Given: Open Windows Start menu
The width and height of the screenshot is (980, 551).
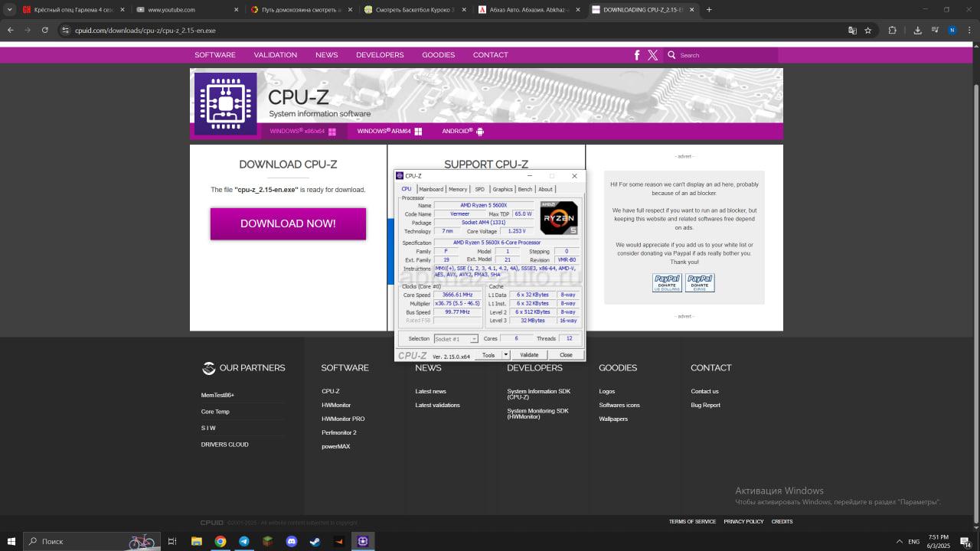Looking at the screenshot, I should tap(11, 541).
